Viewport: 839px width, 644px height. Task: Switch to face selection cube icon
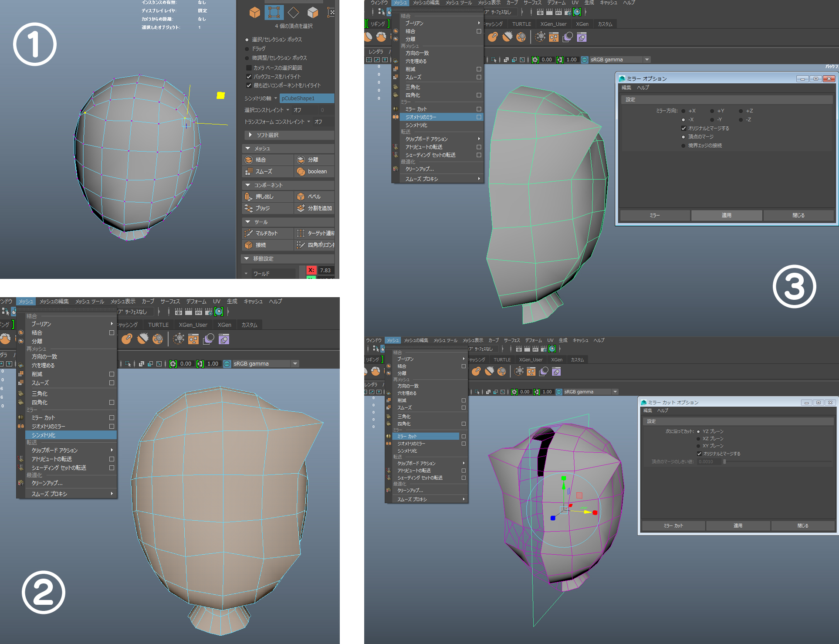(x=313, y=12)
